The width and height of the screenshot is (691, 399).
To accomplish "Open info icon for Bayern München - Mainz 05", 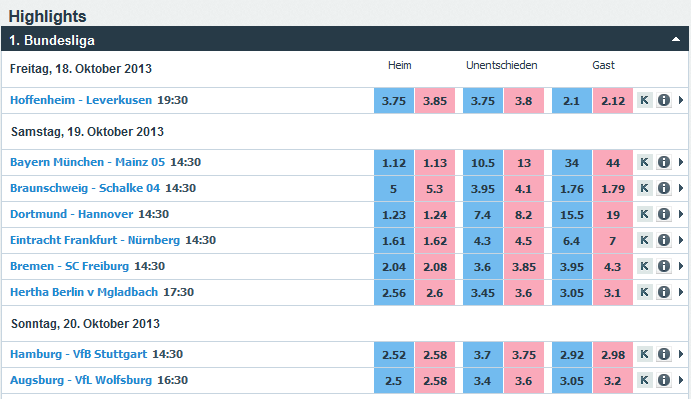I will 664,162.
